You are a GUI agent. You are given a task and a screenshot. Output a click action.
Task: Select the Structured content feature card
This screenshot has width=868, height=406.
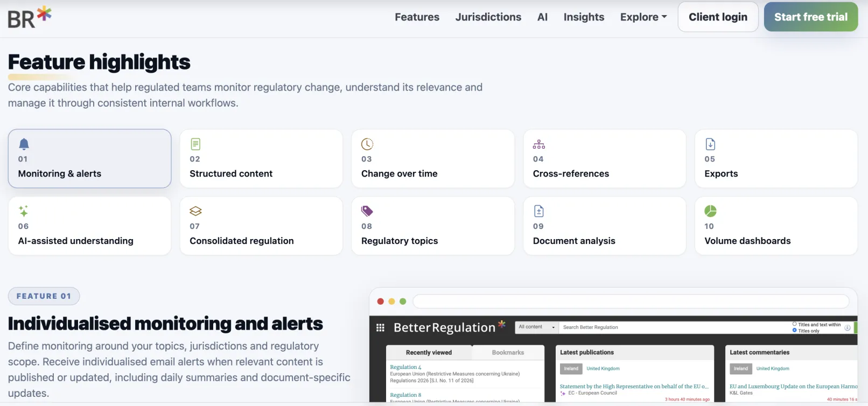point(261,158)
